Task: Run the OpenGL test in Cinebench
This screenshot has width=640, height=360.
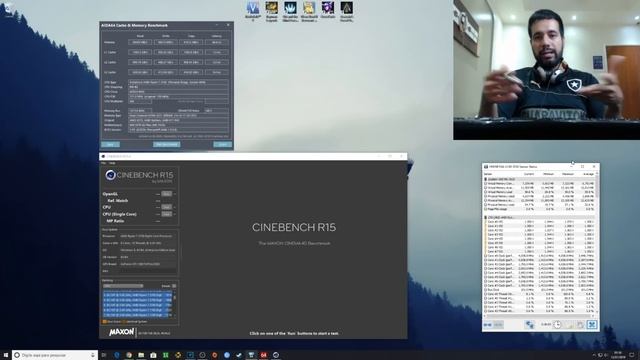Action: [x=167, y=194]
